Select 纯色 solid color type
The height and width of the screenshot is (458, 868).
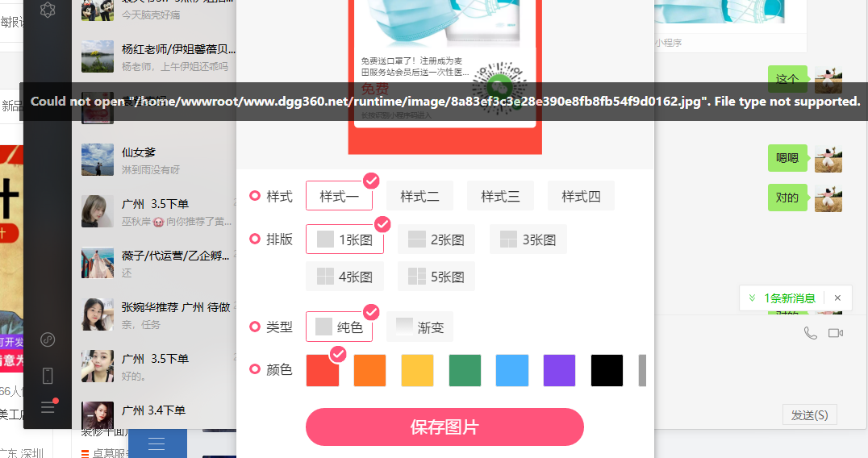[x=339, y=327]
